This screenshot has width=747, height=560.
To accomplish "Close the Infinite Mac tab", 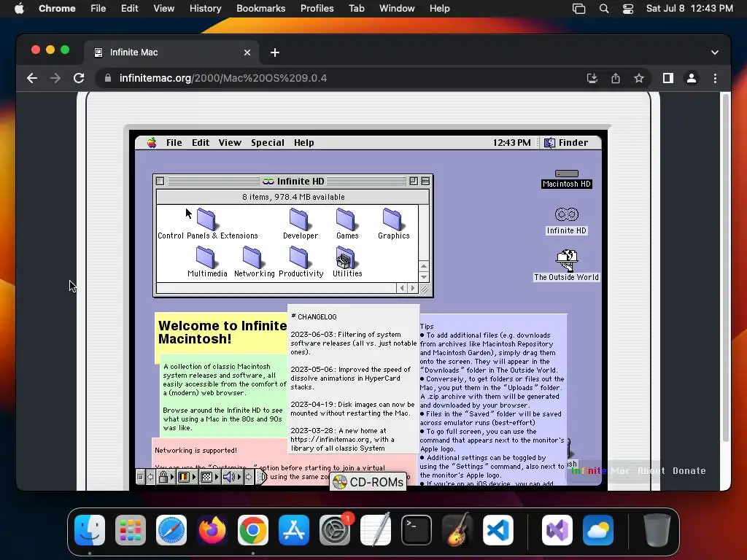I will point(247,52).
